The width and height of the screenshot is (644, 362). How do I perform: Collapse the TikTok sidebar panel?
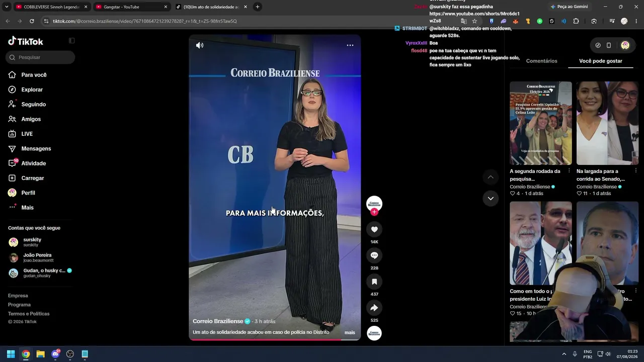71,41
